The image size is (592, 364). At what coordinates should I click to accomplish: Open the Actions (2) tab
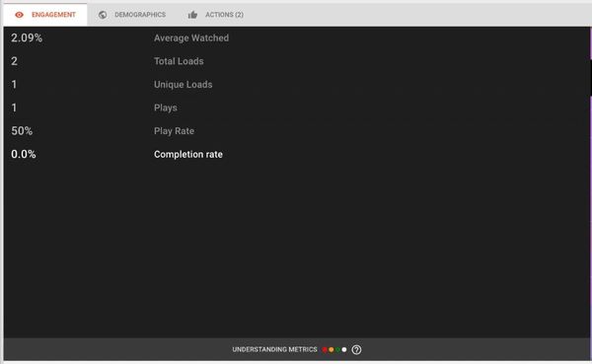click(x=215, y=15)
